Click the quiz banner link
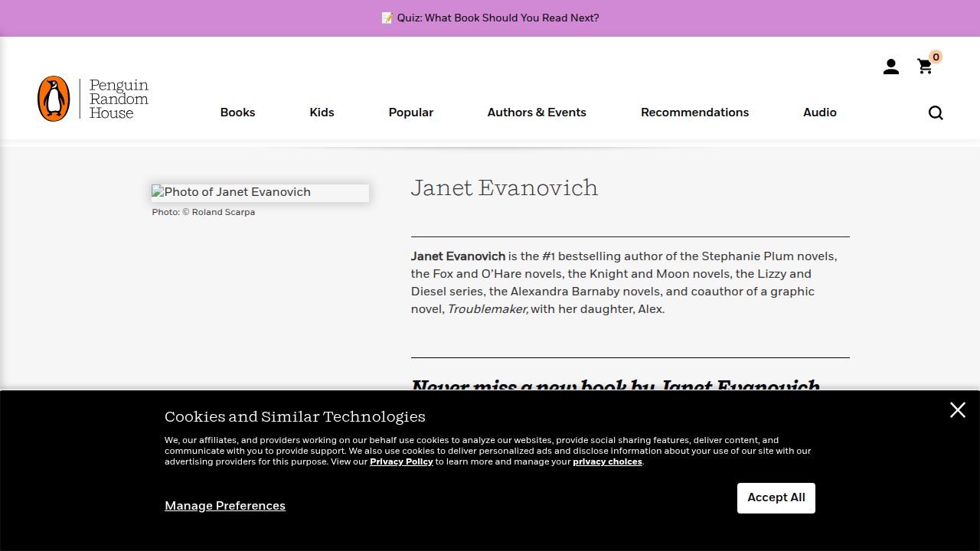Viewport: 980px width, 551px height. [x=490, y=18]
